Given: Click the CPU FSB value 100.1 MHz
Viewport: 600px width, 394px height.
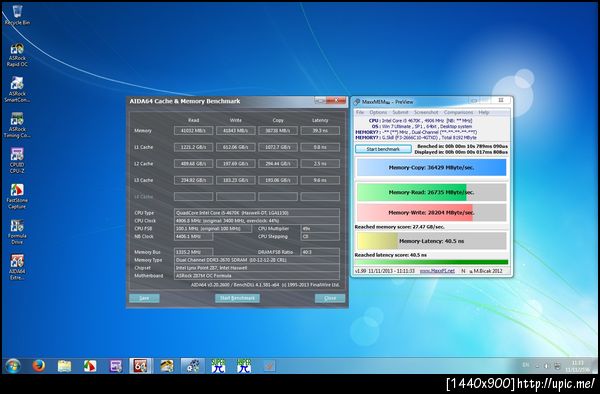Looking at the screenshot, I should 213,229.
